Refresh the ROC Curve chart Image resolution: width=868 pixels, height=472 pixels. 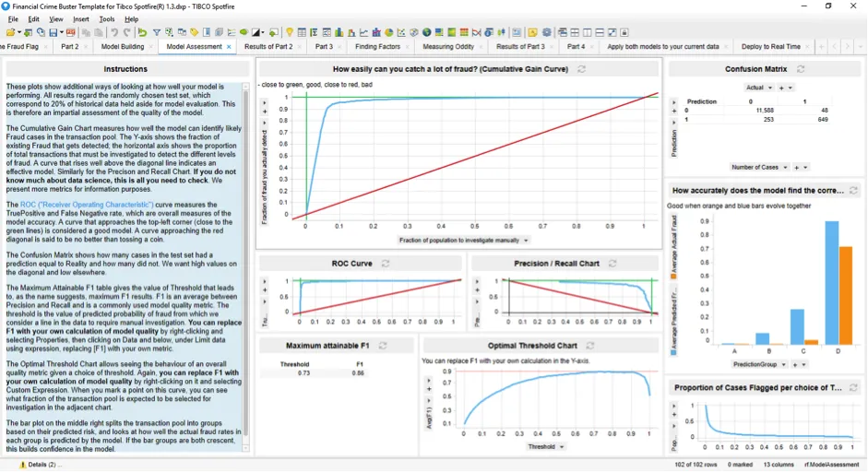386,264
